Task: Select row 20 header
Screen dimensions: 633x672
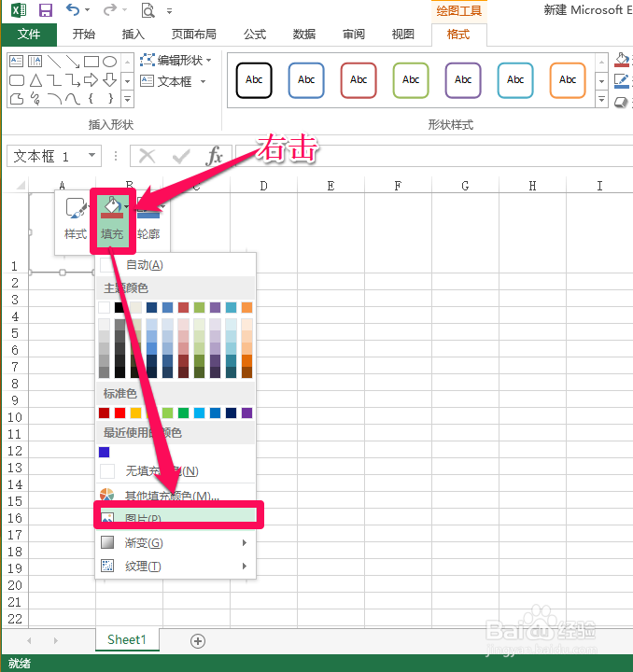Action: (15, 585)
